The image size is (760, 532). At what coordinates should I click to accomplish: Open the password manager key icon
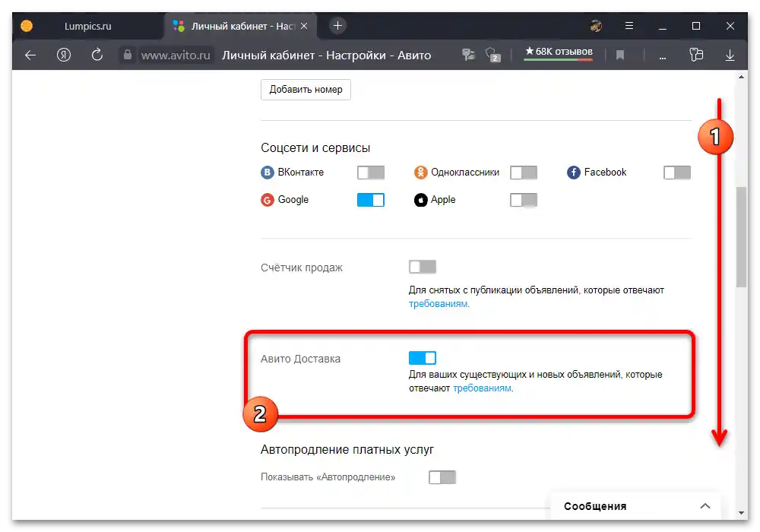pos(468,55)
